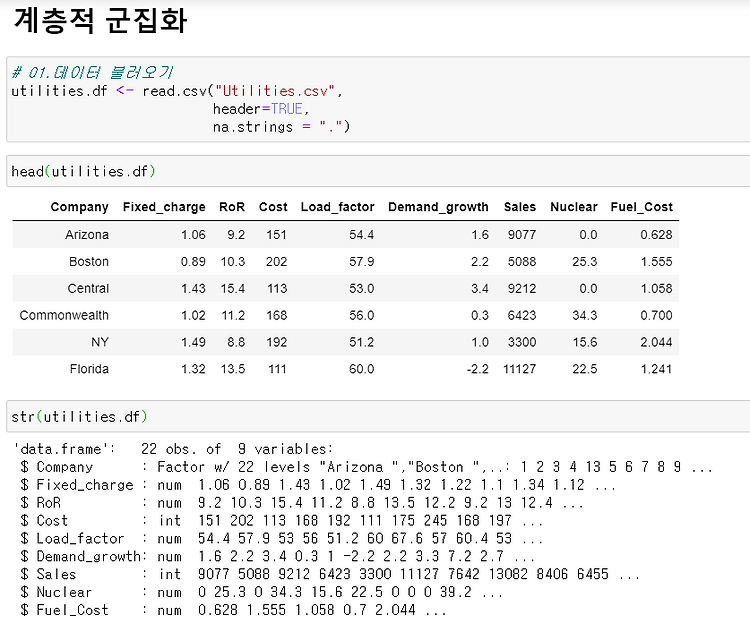Viewport: 750px width, 632px height.
Task: Select the Central company cell
Action: pos(88,288)
